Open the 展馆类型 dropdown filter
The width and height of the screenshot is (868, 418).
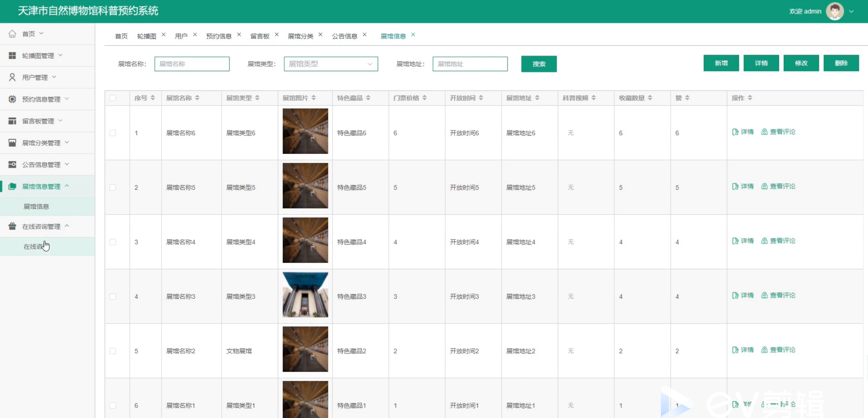click(x=331, y=64)
